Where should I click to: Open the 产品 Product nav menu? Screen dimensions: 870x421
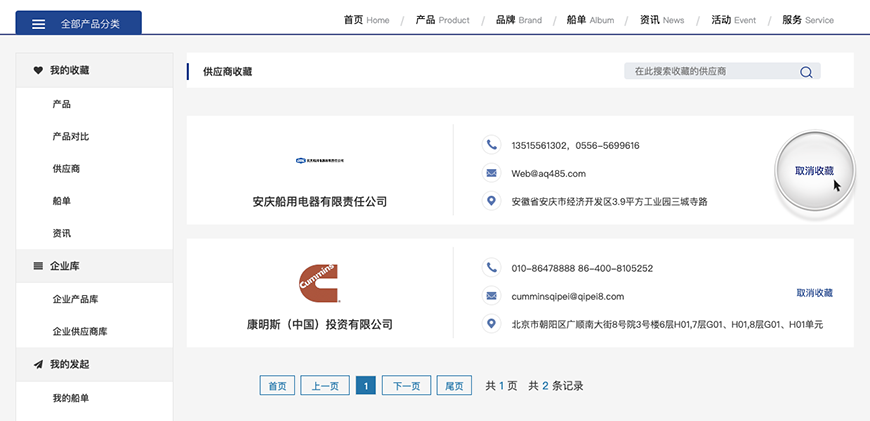pos(441,20)
